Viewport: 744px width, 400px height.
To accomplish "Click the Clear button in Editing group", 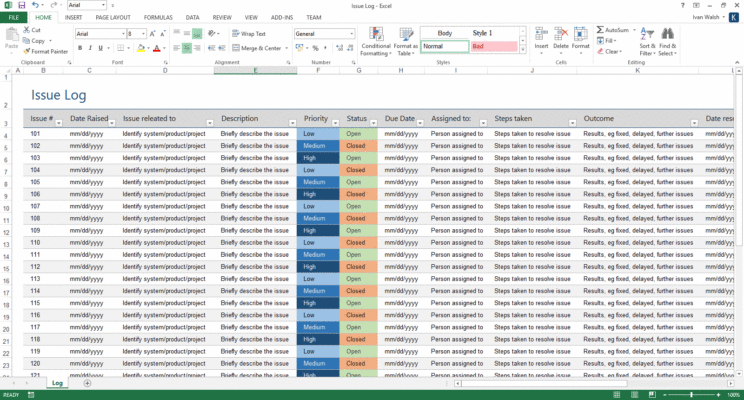I will [609, 51].
